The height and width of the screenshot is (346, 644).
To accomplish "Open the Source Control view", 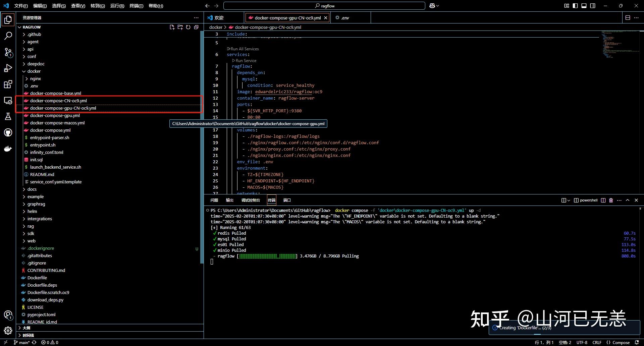I will [8, 52].
